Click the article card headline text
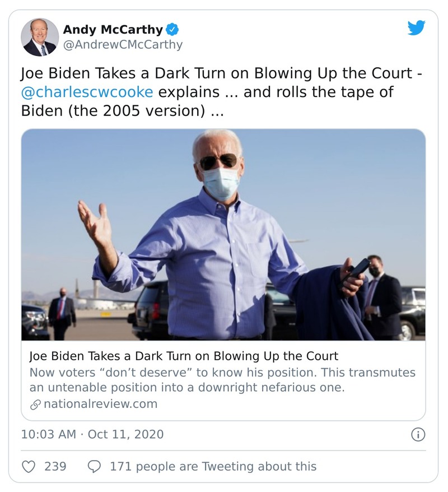Viewport: 448px width, 492px height. pos(184,356)
